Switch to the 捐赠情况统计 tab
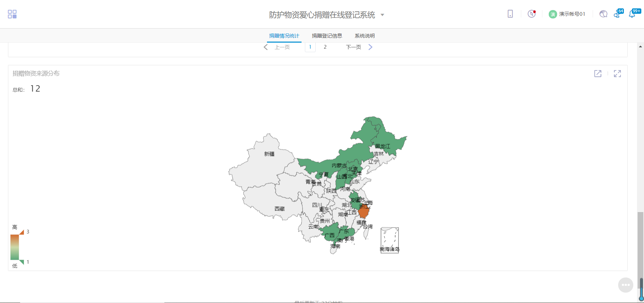 pos(284,36)
